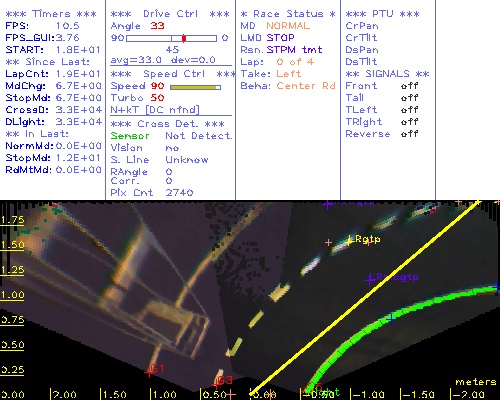The image size is (500, 400).
Task: Click the pink cross left of Rgtp
Action: pos(328,242)
